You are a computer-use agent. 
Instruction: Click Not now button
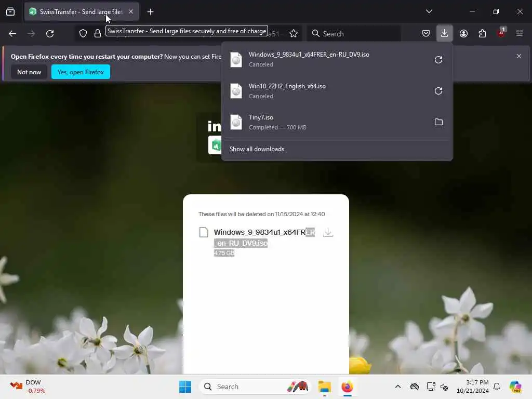tap(29, 72)
